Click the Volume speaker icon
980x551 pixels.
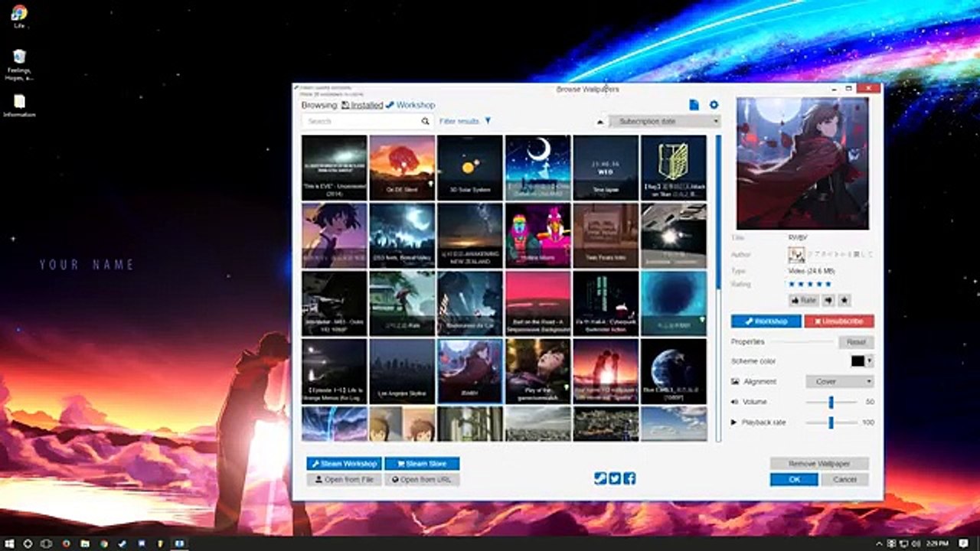coord(735,402)
